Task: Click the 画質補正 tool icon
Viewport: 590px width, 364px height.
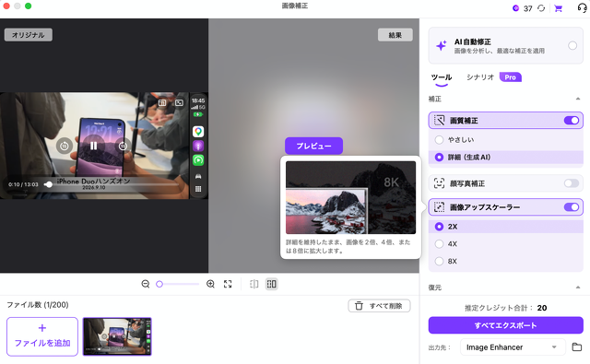Action: (439, 121)
